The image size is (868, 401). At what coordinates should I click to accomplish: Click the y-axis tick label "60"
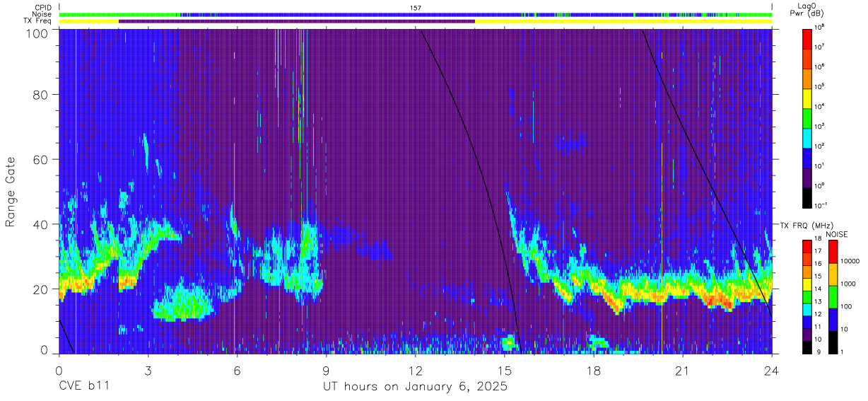pyautogui.click(x=41, y=160)
